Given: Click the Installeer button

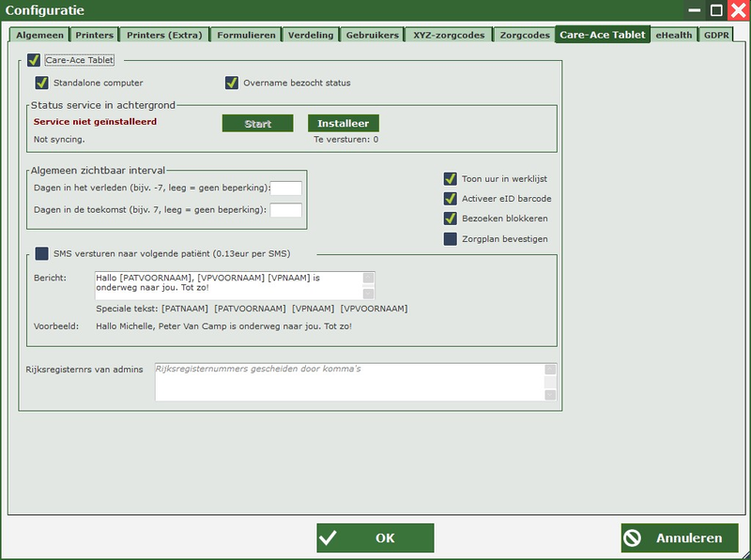Looking at the screenshot, I should pos(343,124).
